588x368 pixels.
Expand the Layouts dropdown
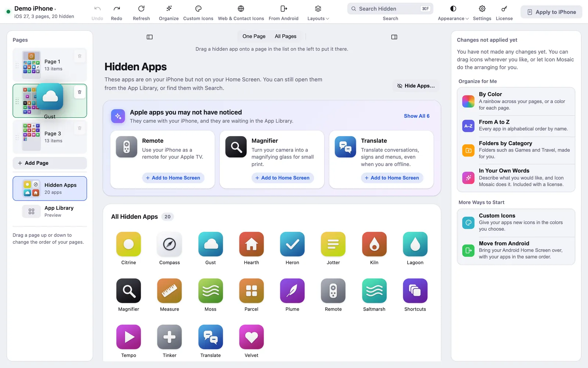point(318,13)
